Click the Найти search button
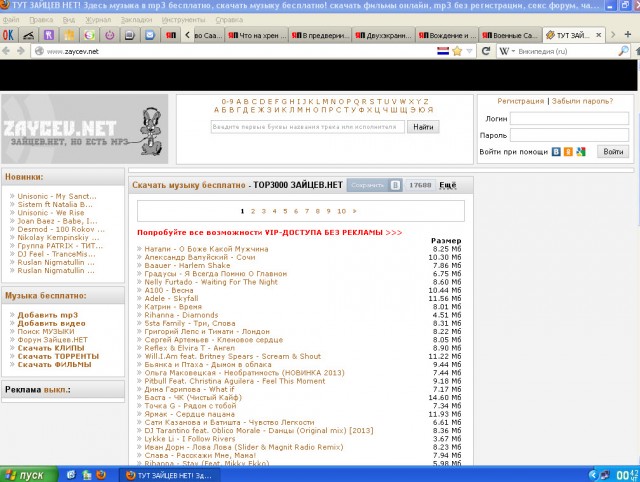This screenshot has width=640, height=482. [x=423, y=127]
